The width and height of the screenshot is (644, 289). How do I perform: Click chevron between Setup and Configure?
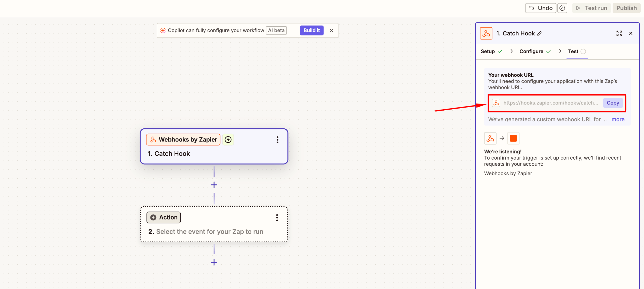click(x=511, y=51)
